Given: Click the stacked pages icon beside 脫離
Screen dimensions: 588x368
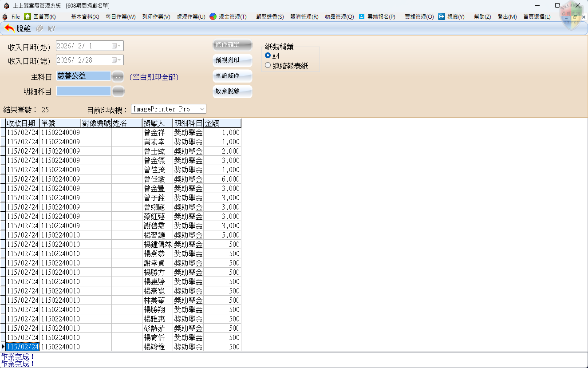Looking at the screenshot, I should point(39,28).
